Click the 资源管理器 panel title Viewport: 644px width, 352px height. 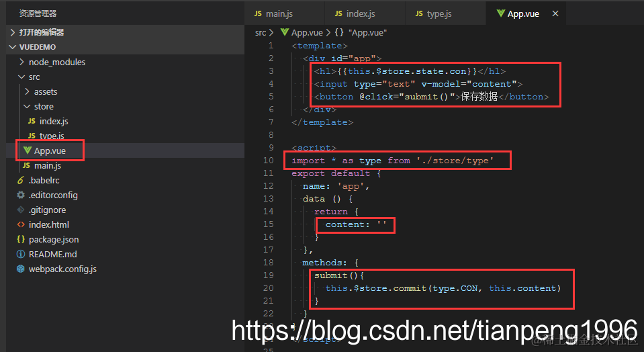pyautogui.click(x=38, y=13)
